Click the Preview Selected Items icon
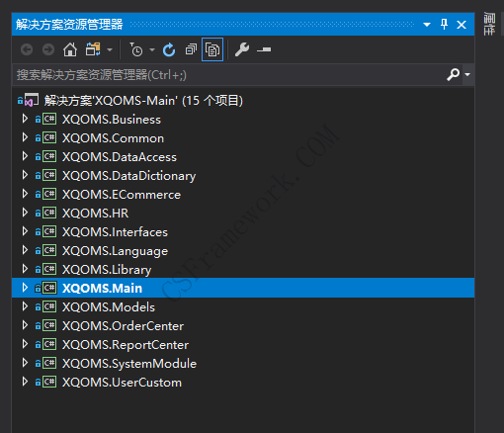Image resolution: width=504 pixels, height=433 pixels. (264, 49)
